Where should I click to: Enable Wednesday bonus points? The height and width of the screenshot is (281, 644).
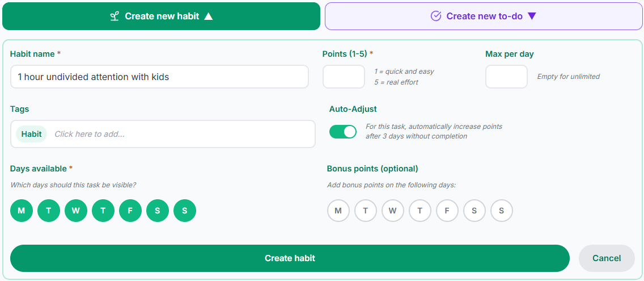[x=393, y=211]
